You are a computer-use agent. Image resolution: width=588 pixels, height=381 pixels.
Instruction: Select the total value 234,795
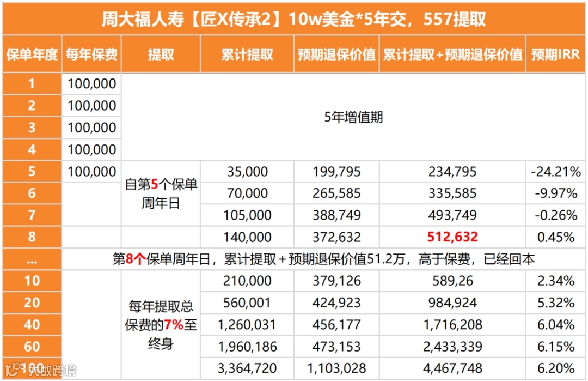pos(452,172)
